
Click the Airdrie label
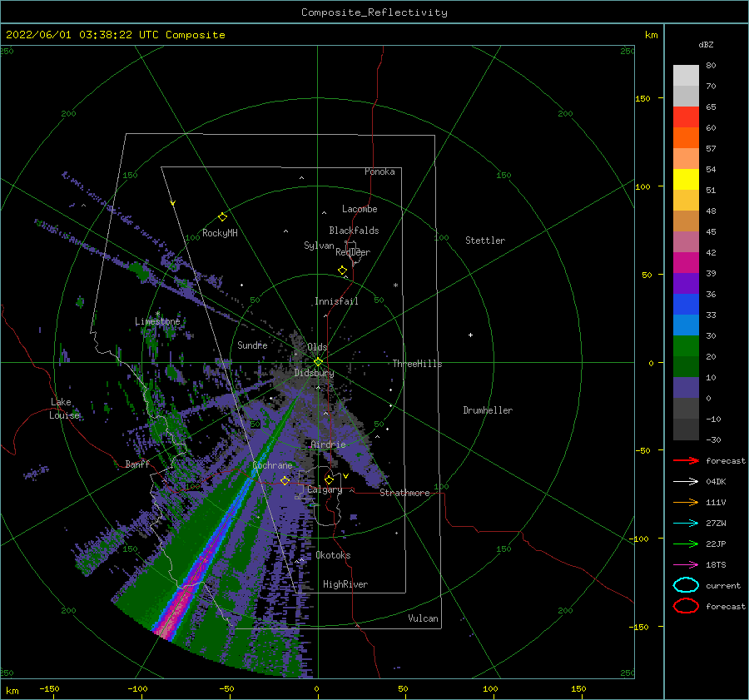click(328, 444)
